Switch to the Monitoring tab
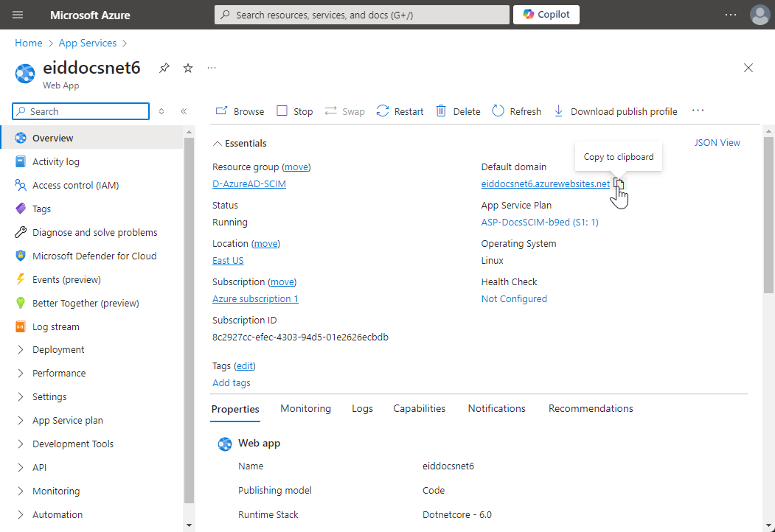This screenshot has width=775, height=532. [305, 409]
